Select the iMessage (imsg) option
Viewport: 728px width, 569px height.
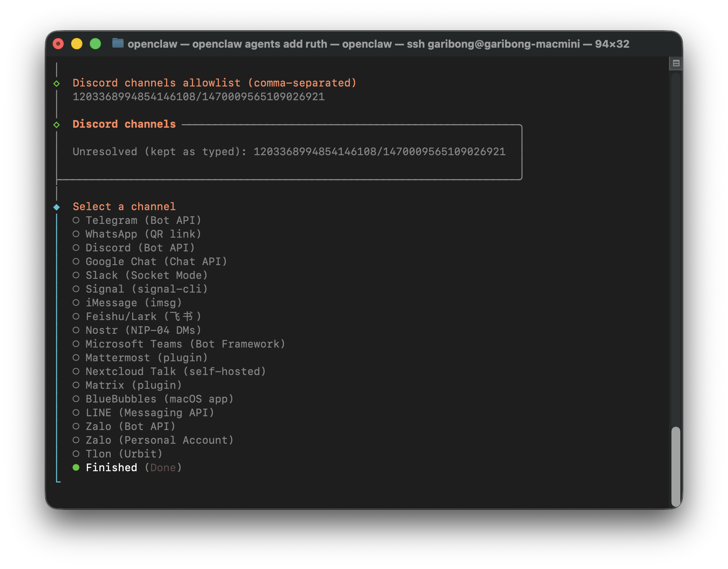point(127,303)
